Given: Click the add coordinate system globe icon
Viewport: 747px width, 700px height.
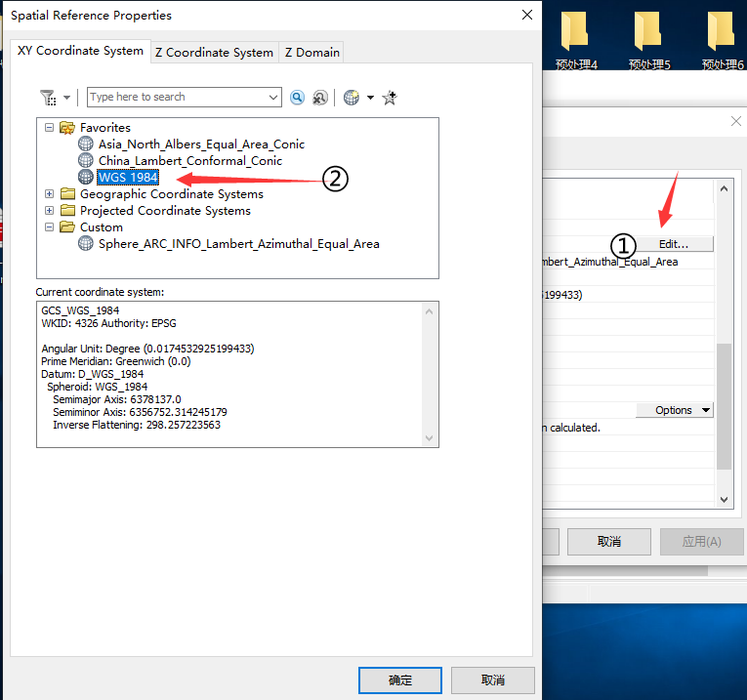Looking at the screenshot, I should coord(352,98).
